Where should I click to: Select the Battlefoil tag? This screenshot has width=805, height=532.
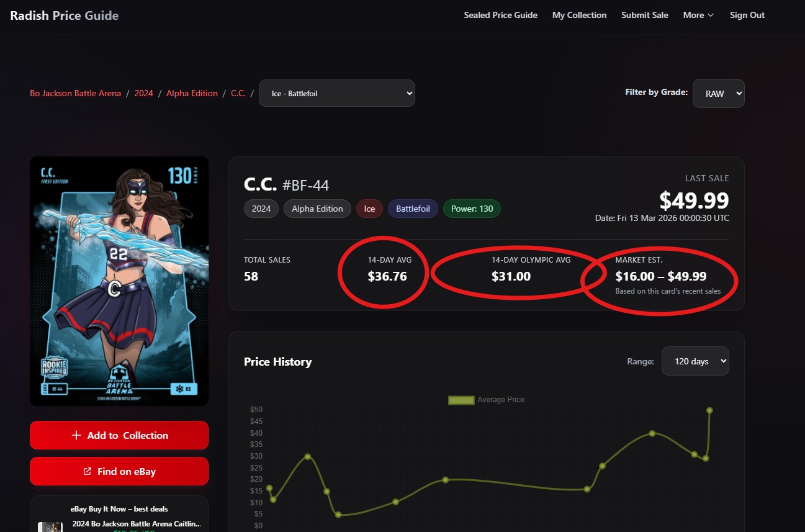coord(413,209)
